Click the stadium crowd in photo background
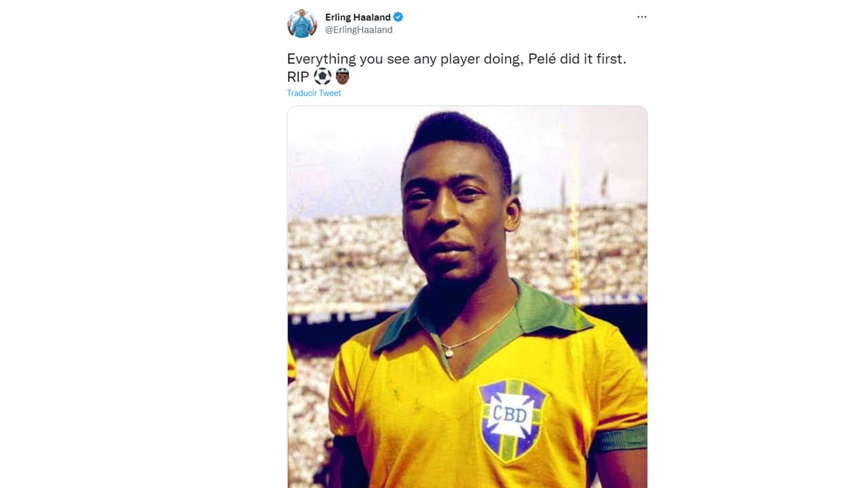The height and width of the screenshot is (488, 868). tap(339, 258)
